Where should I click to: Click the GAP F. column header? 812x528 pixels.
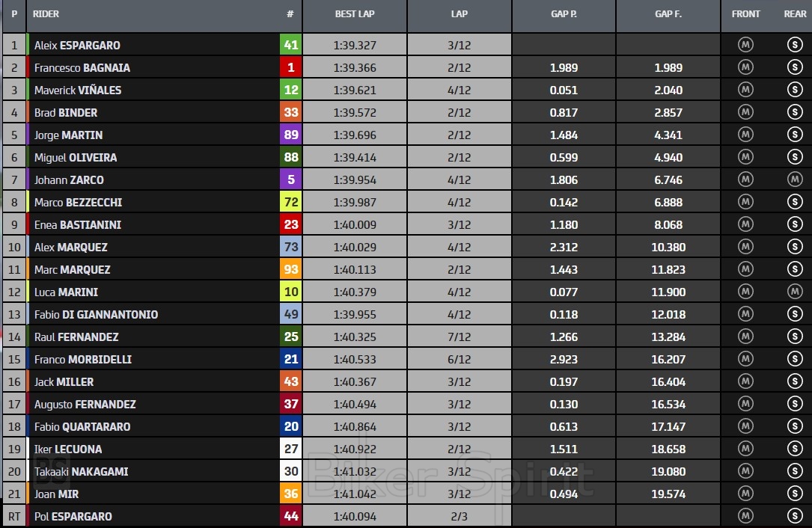point(668,14)
